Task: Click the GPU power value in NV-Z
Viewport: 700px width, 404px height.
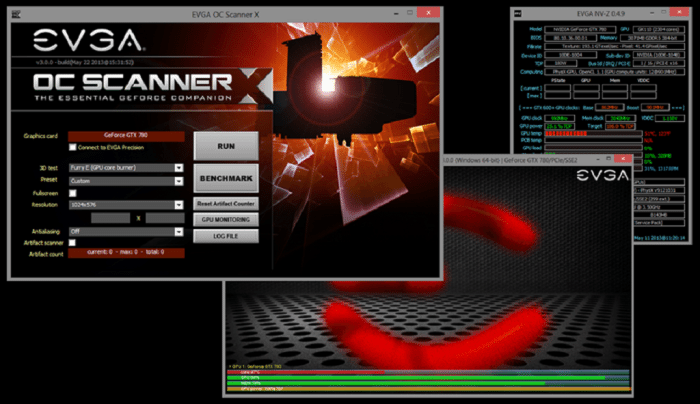Action: coord(559,126)
